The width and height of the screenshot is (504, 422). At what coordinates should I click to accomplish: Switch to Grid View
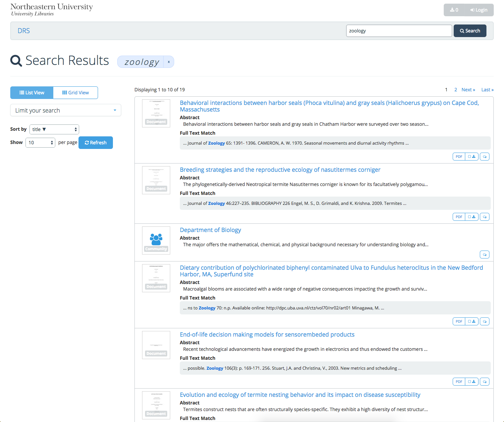click(76, 93)
